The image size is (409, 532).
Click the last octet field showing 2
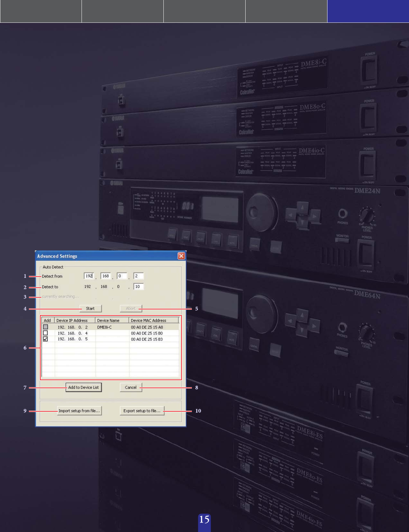[139, 276]
